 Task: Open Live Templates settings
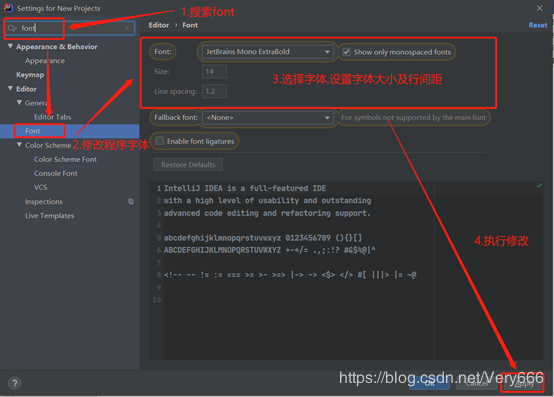point(50,216)
